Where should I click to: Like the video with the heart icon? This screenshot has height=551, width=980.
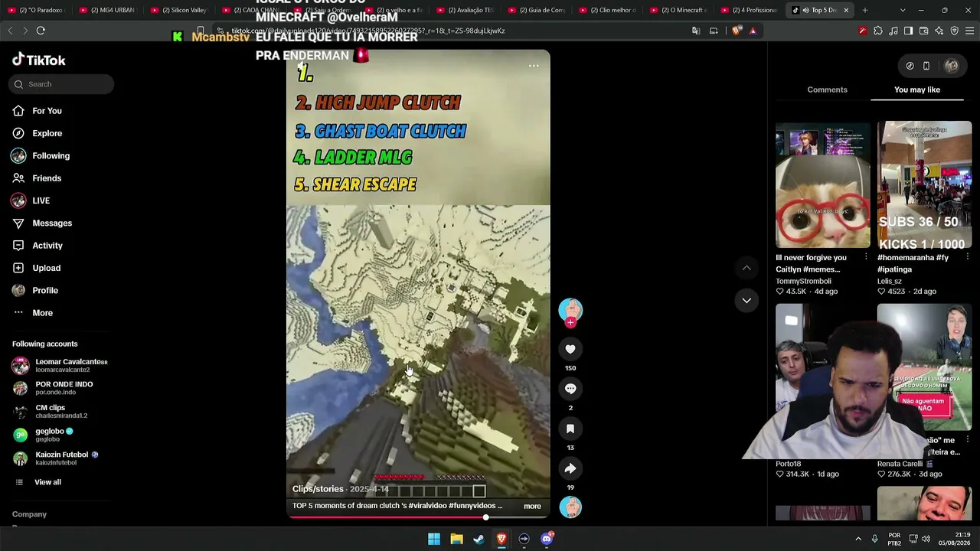pos(570,349)
